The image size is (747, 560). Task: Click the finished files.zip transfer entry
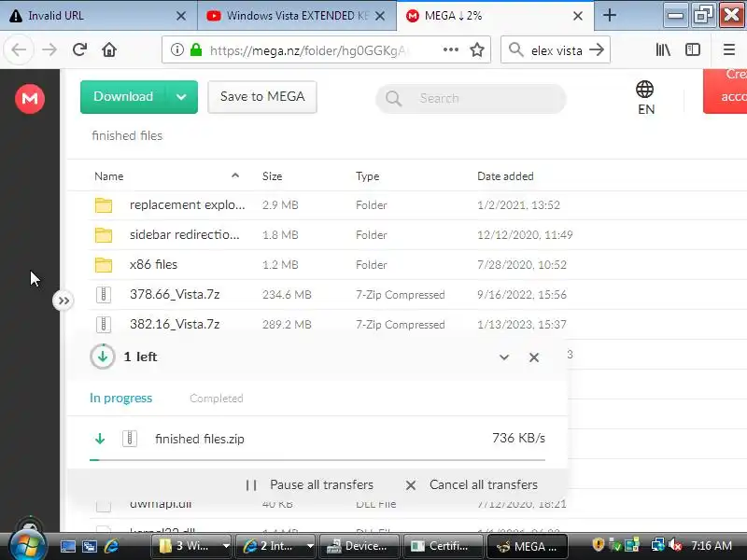tap(317, 439)
